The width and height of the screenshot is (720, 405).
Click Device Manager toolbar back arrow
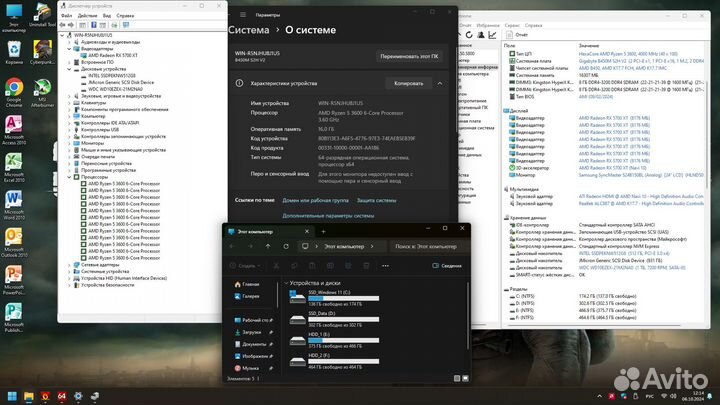click(62, 25)
